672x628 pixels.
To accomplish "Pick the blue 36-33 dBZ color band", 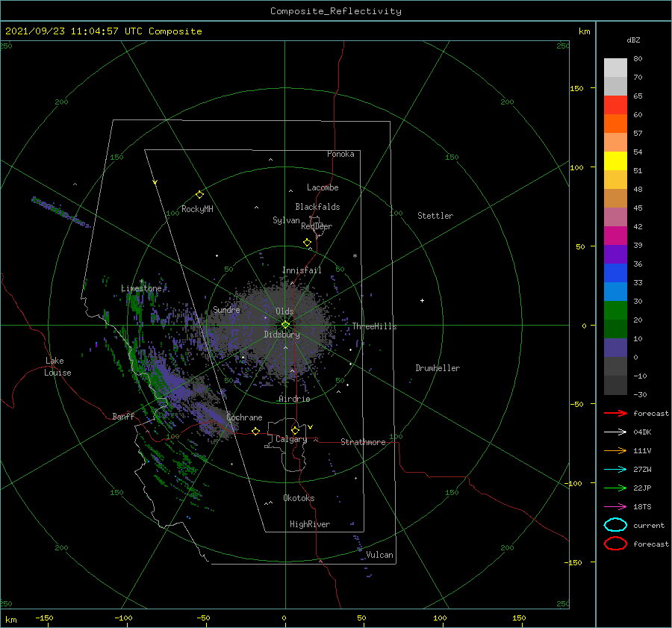I will [x=615, y=273].
